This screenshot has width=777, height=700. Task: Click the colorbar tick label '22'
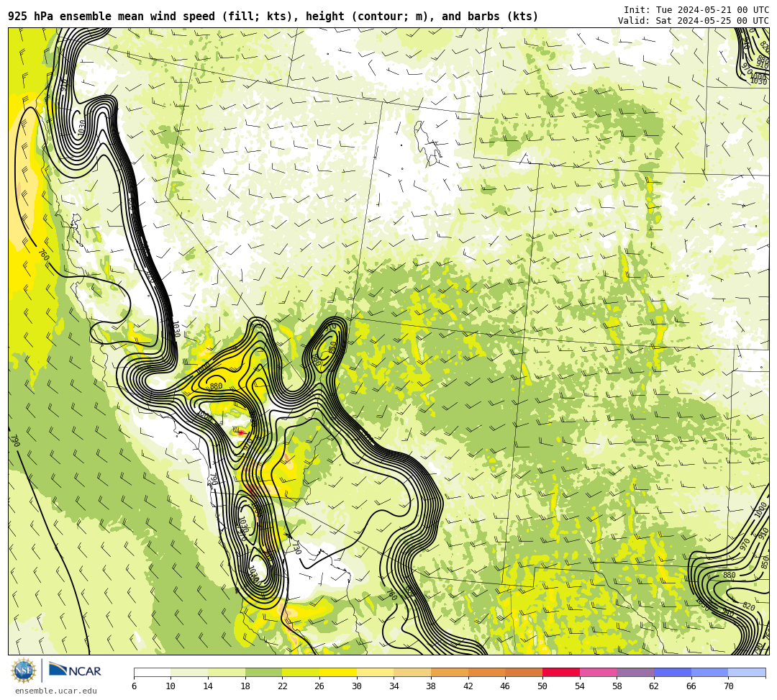click(283, 686)
